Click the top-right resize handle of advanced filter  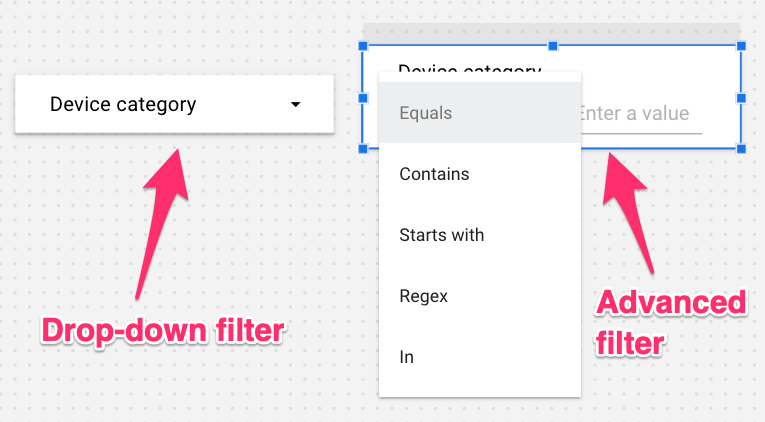pyautogui.click(x=741, y=46)
